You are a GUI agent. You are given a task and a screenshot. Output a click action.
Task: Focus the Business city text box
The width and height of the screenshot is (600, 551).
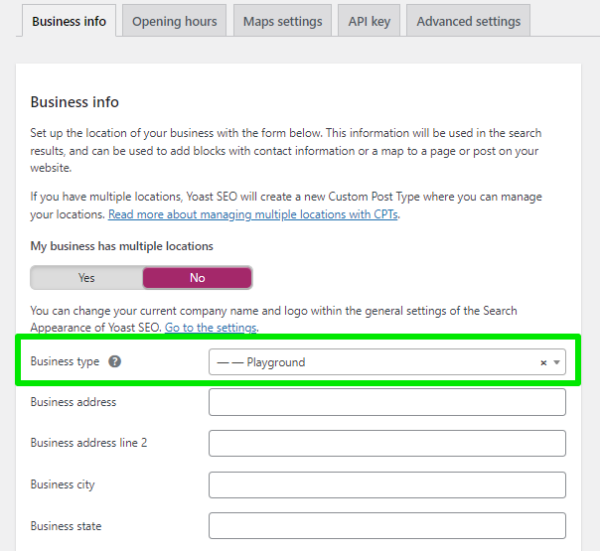pyautogui.click(x=387, y=485)
